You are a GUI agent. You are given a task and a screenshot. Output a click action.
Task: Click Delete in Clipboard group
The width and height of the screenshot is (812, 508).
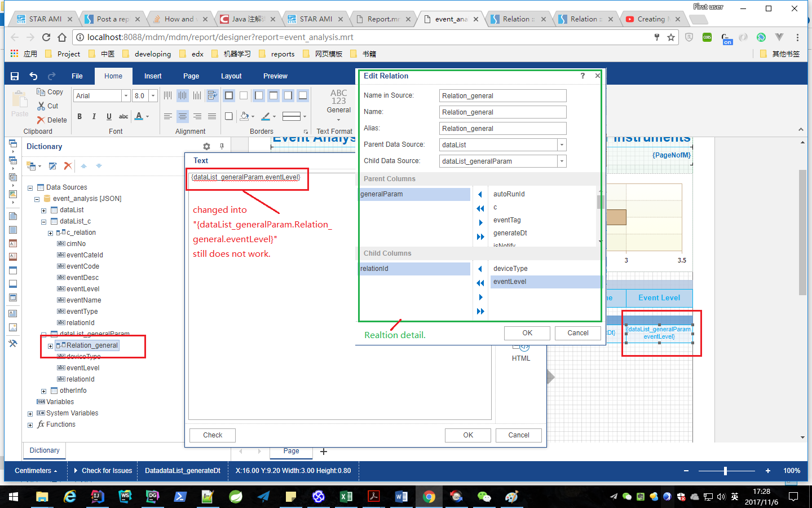[52, 120]
